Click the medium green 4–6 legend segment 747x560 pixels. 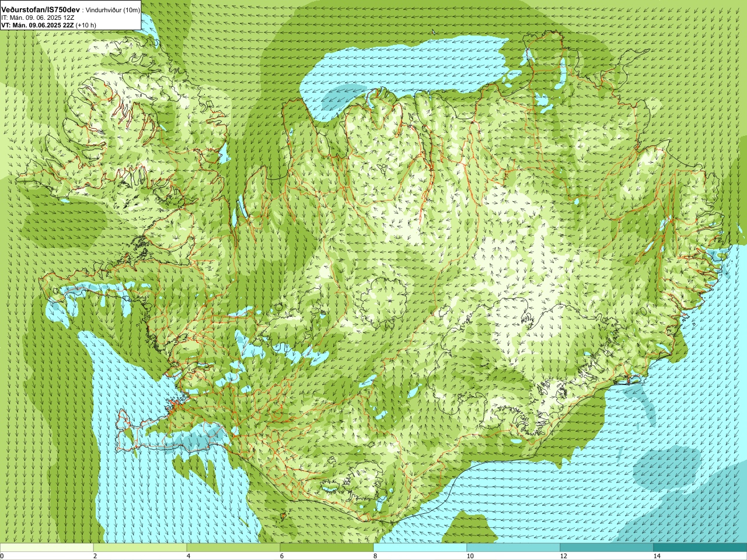tap(233, 548)
